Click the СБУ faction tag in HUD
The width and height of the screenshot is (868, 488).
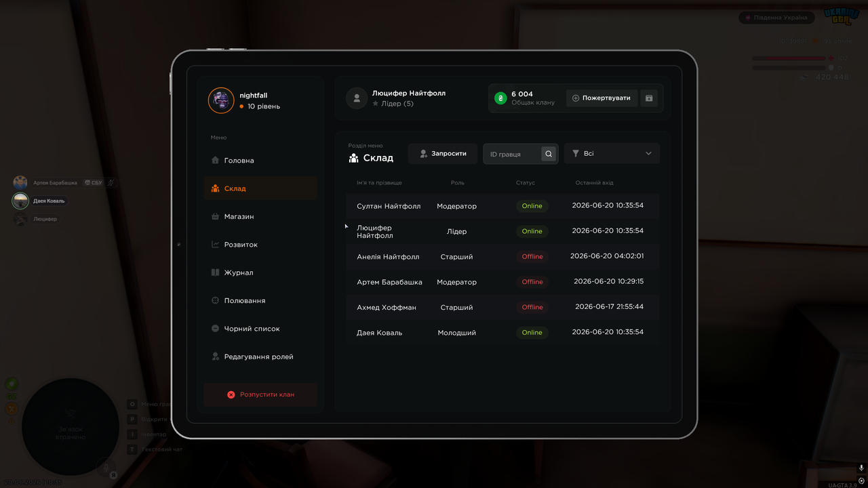93,183
